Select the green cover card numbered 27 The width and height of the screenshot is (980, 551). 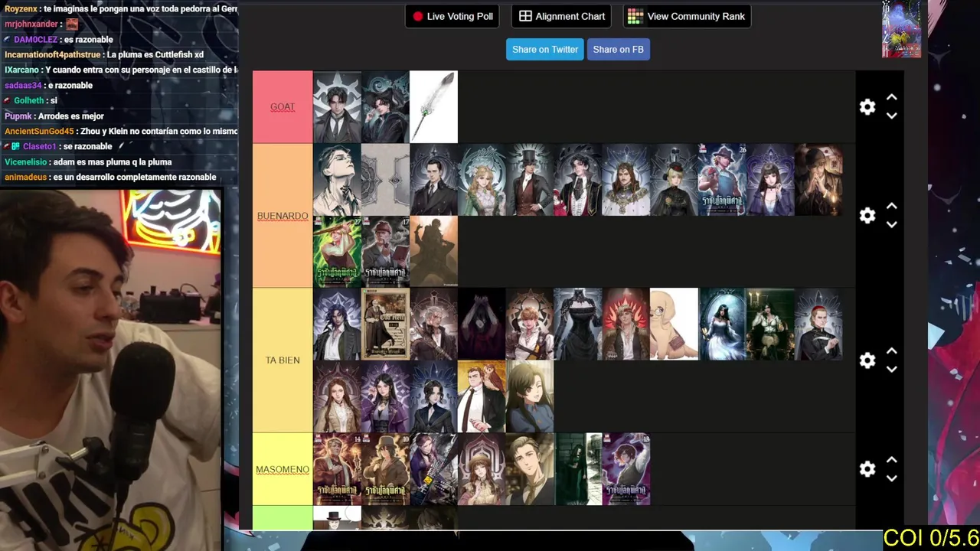coord(337,252)
